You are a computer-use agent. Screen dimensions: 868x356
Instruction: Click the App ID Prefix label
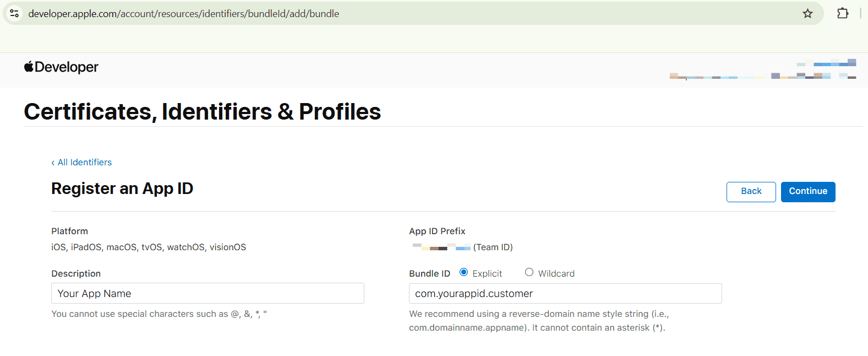[x=437, y=231]
